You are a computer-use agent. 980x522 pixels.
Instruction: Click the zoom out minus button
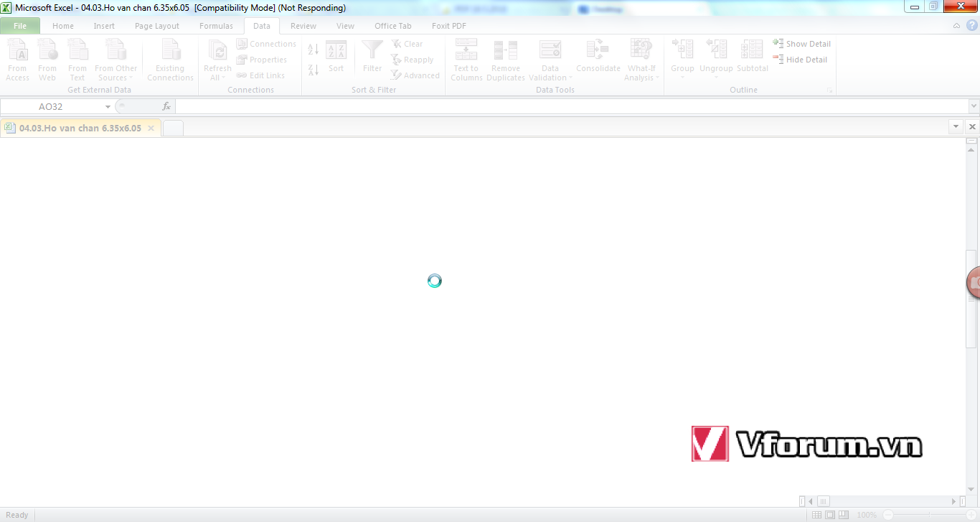888,515
